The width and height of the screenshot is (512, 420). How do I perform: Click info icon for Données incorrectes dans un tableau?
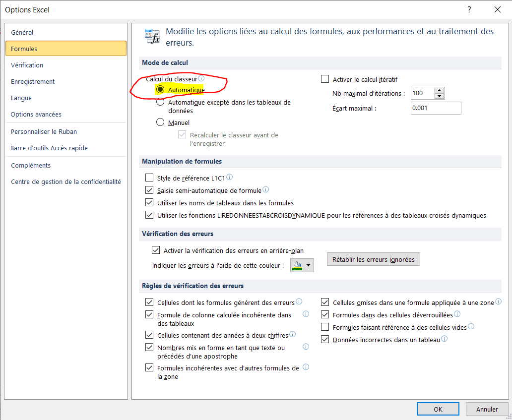(445, 339)
